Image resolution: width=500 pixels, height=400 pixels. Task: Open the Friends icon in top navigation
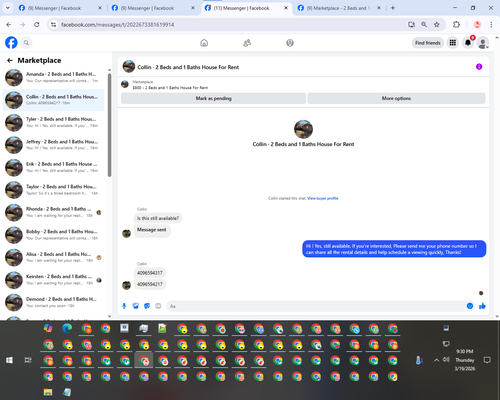point(247,43)
